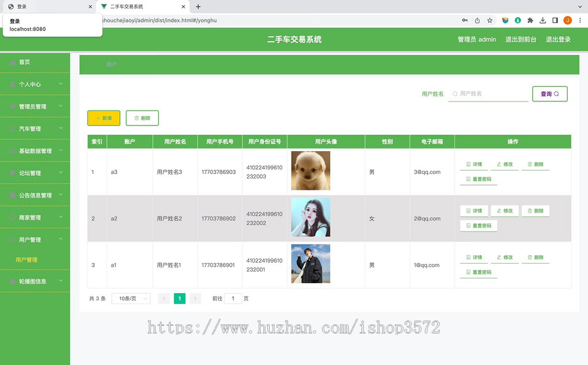Viewport: 588px width, 365px height.
Task: Switch to the 二手车交易系统 browser tab
Action: [x=142, y=7]
